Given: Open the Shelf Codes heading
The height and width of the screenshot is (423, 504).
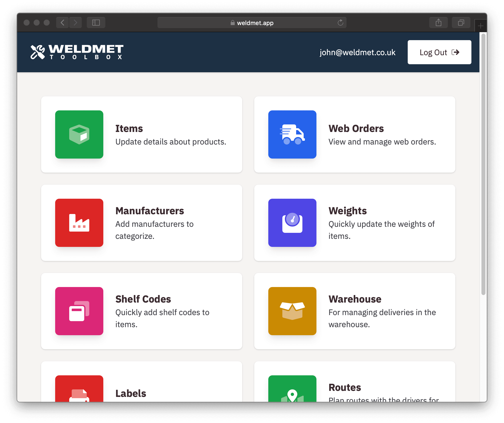Looking at the screenshot, I should 143,299.
